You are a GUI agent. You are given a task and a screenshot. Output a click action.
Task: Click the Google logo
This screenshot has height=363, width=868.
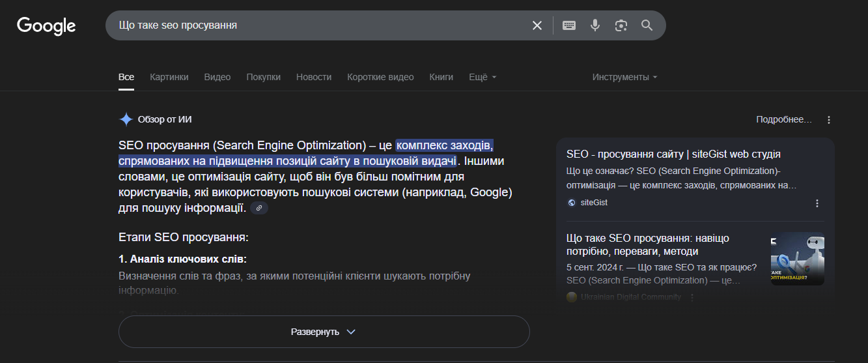click(x=46, y=25)
